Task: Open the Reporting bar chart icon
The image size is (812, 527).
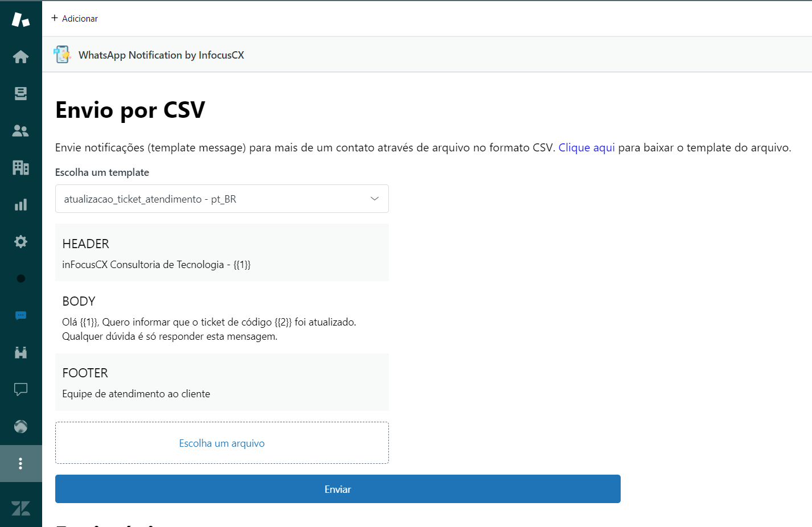Action: coord(21,205)
